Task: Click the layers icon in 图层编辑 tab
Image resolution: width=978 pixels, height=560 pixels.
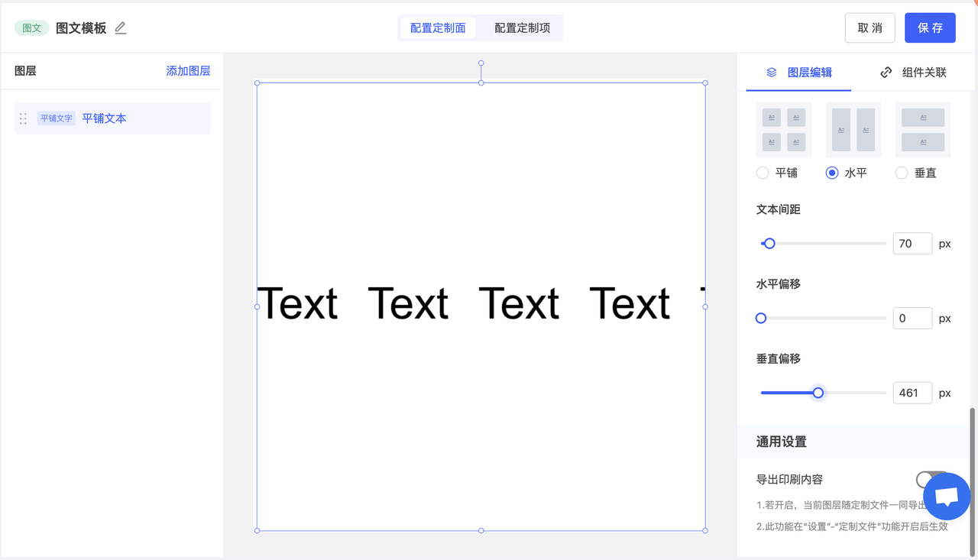Action: pos(772,73)
